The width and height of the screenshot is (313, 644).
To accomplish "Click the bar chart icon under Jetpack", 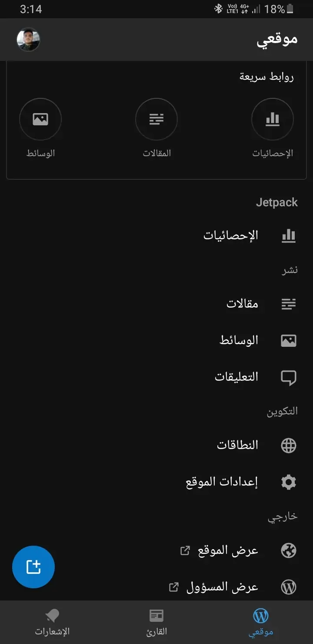I will pyautogui.click(x=289, y=235).
